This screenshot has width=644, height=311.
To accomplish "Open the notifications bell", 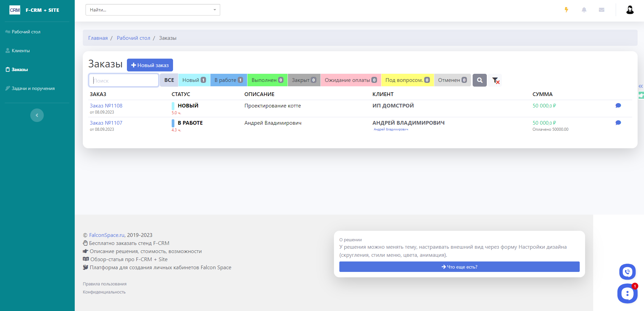I will (x=584, y=10).
